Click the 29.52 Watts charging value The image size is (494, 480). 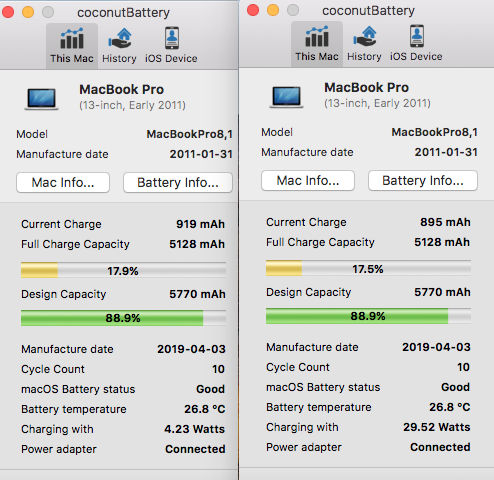click(437, 427)
